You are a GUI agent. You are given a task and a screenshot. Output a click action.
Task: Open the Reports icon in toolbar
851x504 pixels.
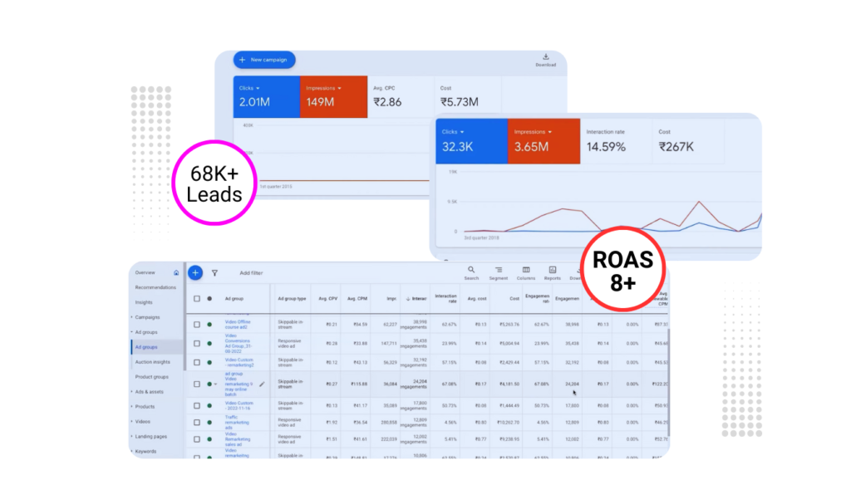tap(553, 270)
